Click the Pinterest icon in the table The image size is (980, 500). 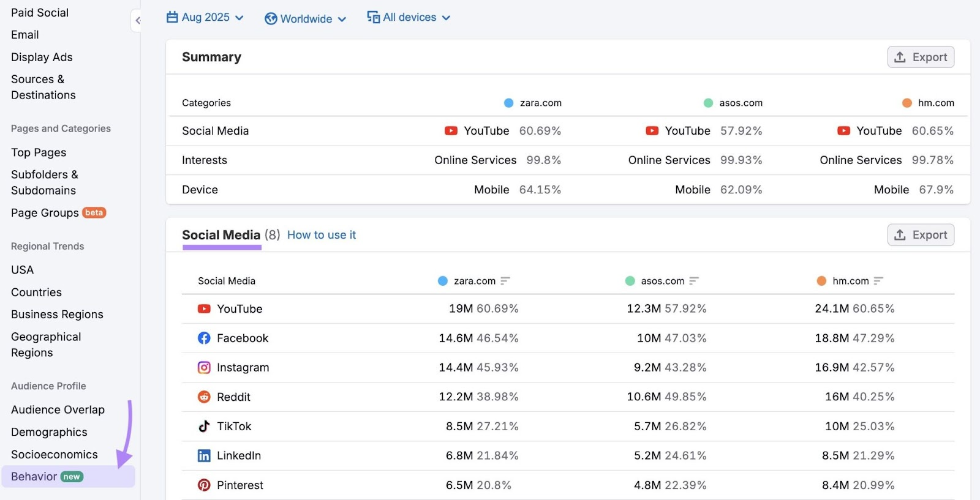pos(204,485)
